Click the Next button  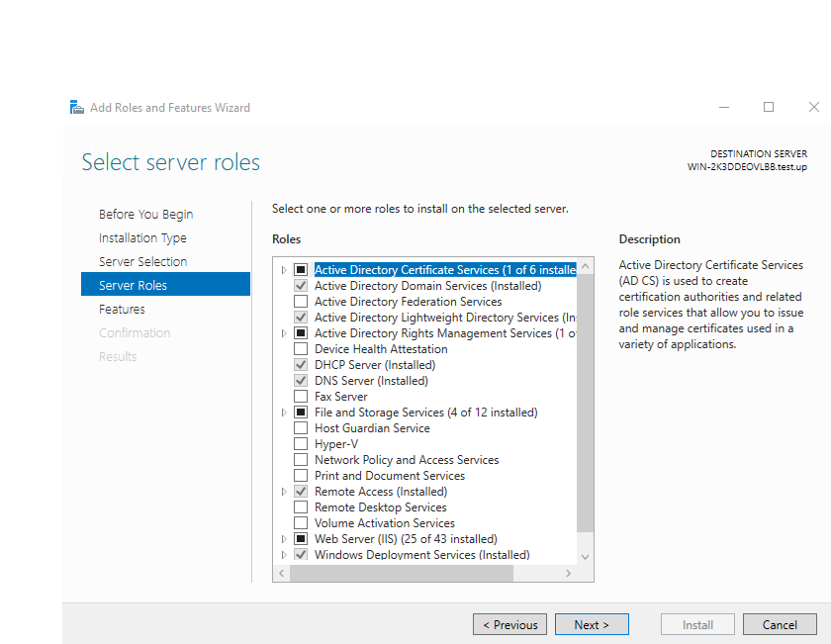[592, 624]
